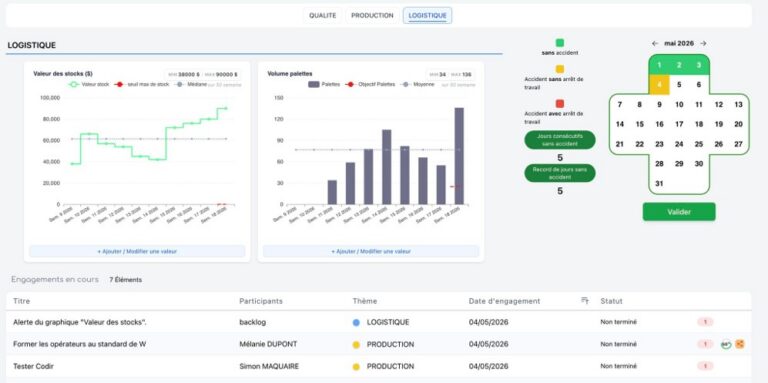Go to previous month in calendar
Image resolution: width=768 pixels, height=383 pixels.
point(655,44)
